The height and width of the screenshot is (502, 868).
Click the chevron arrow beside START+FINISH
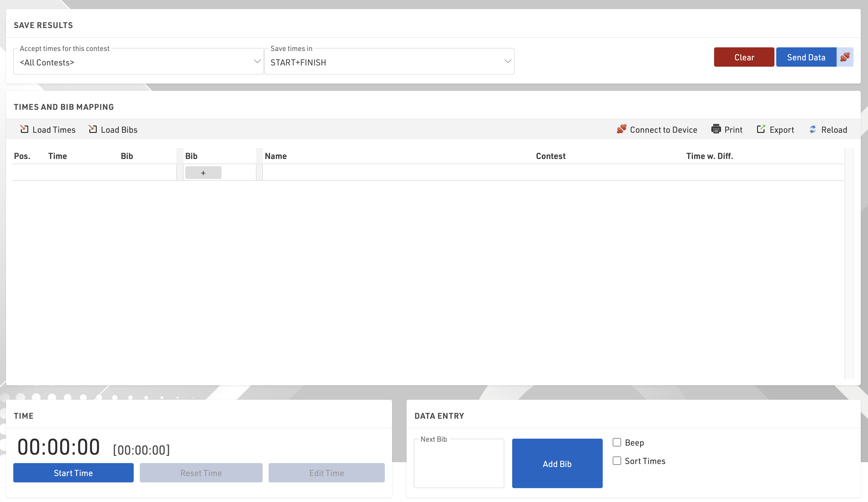(x=507, y=62)
